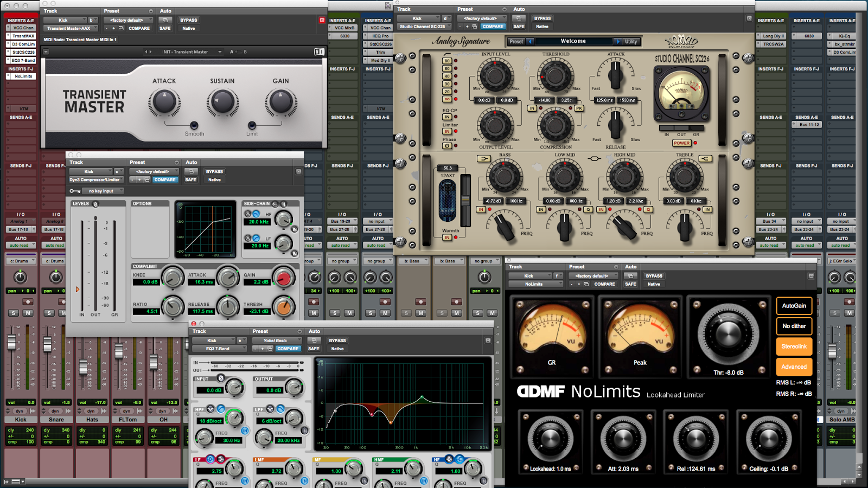This screenshot has width=868, height=488.
Task: Click the phase invert icon in Dyn3 Levels
Action: coord(95,204)
